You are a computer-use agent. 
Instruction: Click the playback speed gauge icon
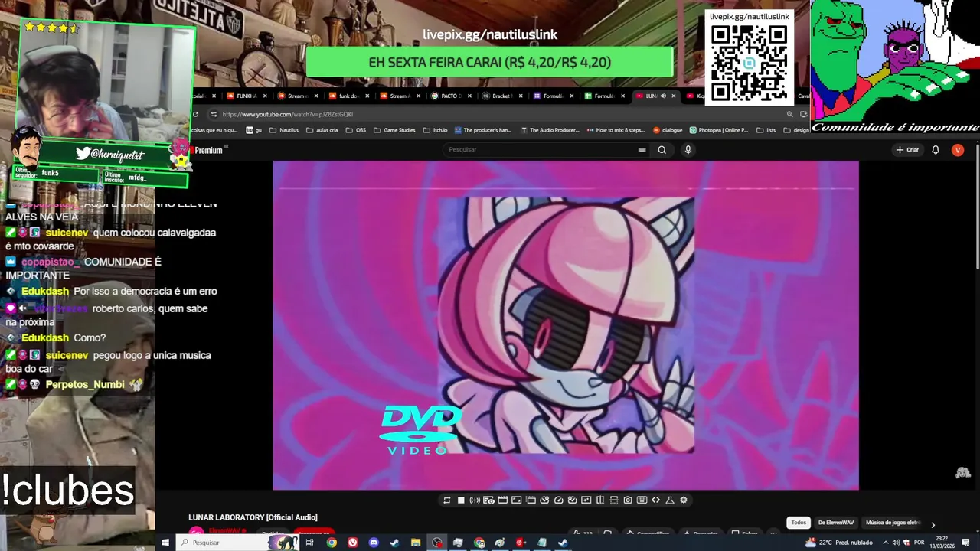tap(558, 500)
